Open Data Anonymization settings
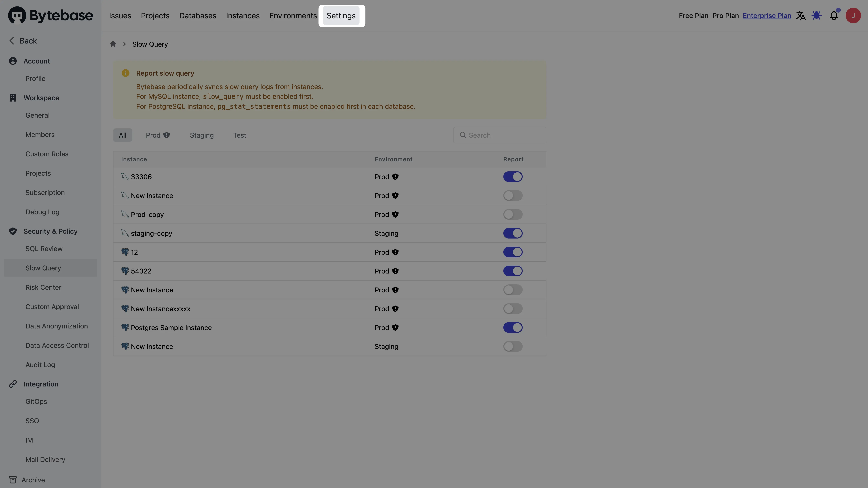The width and height of the screenshot is (868, 488). click(x=57, y=326)
